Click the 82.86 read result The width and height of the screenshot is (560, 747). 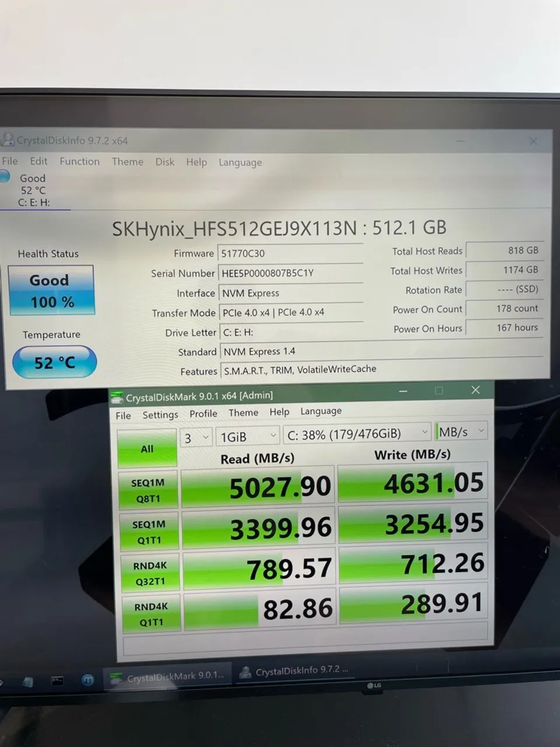[260, 610]
